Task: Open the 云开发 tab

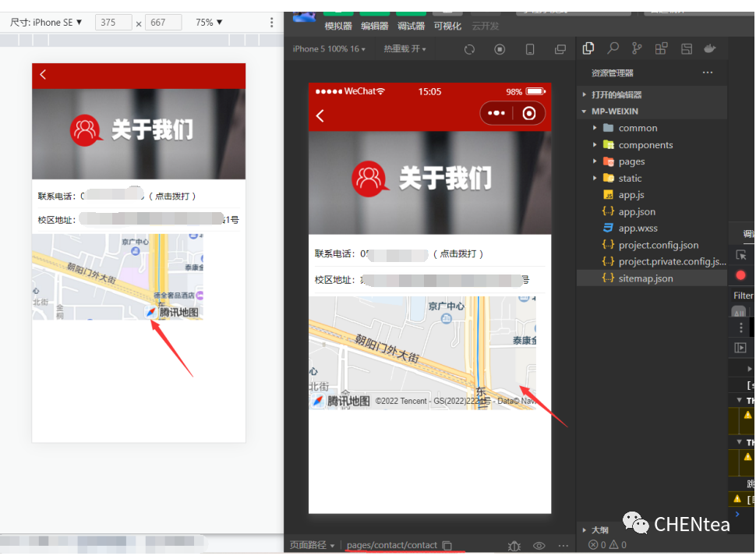Action: (485, 26)
